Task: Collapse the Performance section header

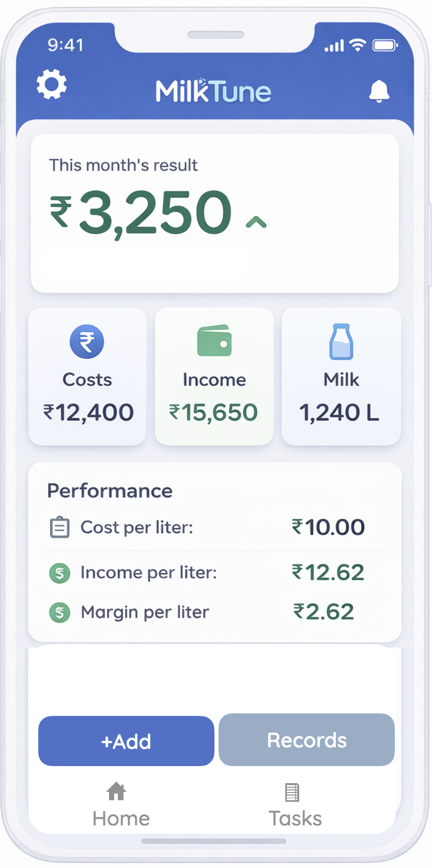Action: (x=110, y=490)
